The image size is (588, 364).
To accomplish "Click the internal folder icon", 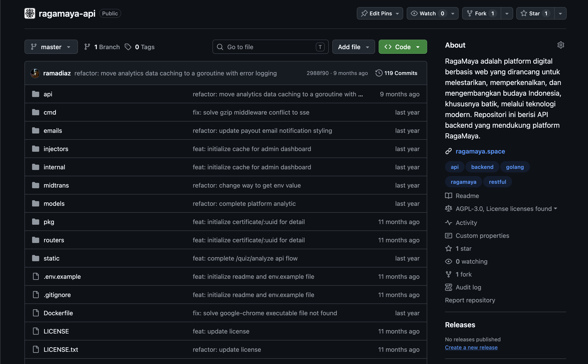I will click(x=36, y=167).
